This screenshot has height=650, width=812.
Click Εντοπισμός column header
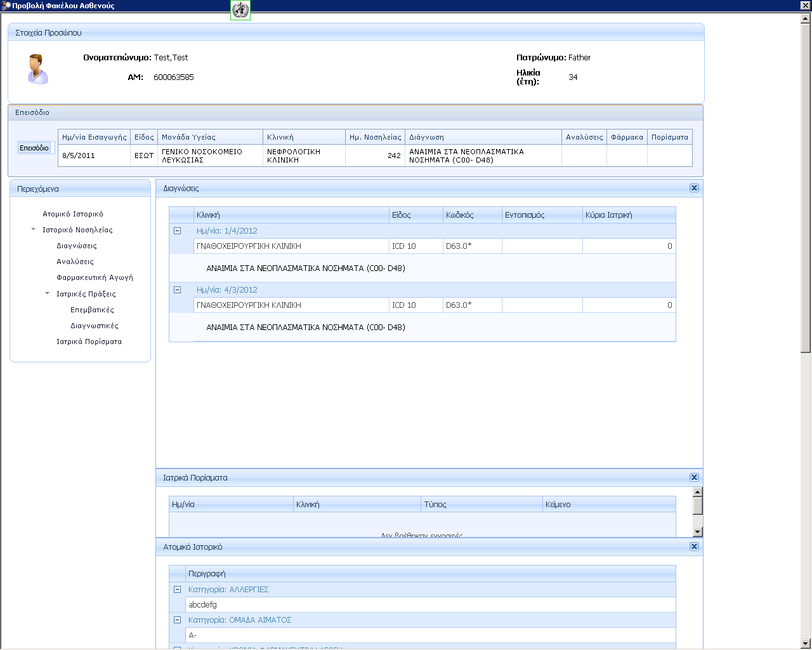(542, 215)
